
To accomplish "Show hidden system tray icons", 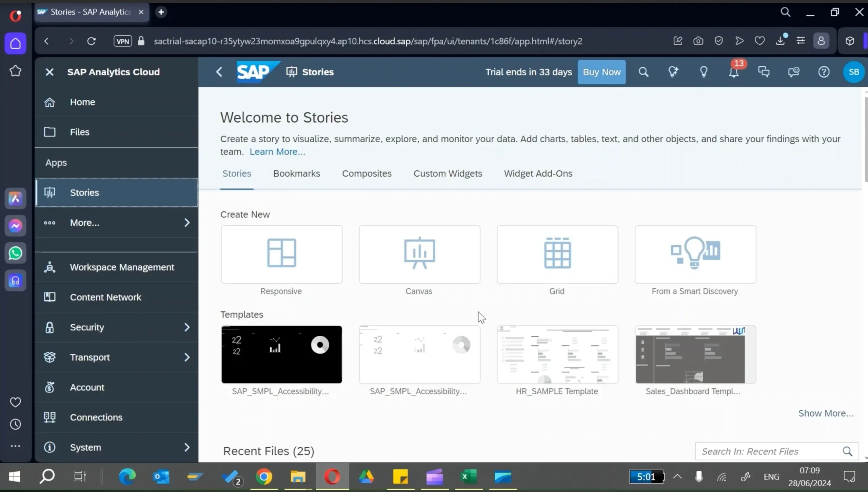I will coord(677,477).
